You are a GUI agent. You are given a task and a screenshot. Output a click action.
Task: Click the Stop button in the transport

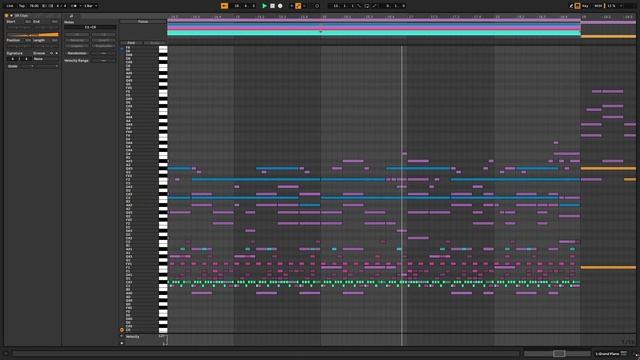coord(272,6)
